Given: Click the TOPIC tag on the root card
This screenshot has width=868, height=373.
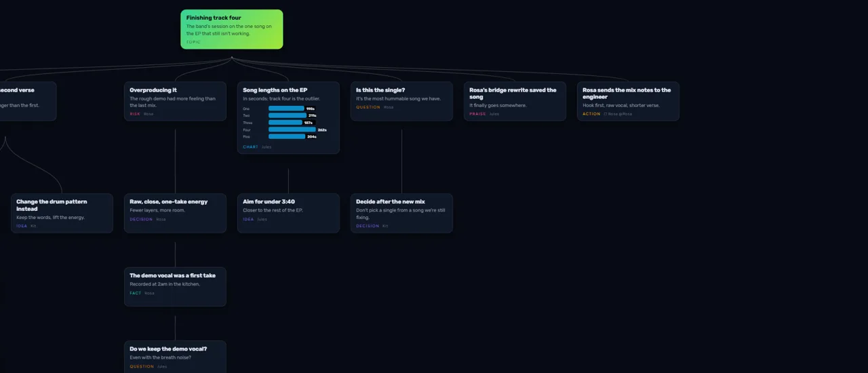Looking at the screenshot, I should [193, 42].
